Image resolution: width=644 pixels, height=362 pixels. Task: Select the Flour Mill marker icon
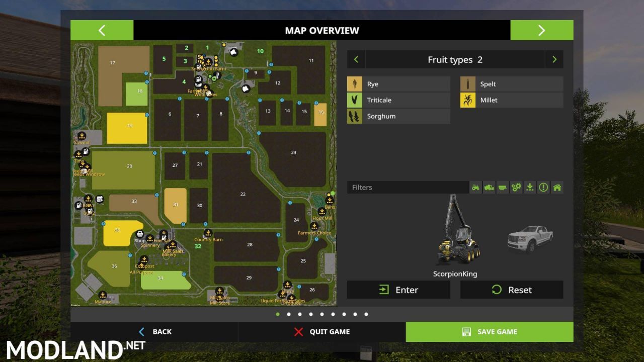321,211
